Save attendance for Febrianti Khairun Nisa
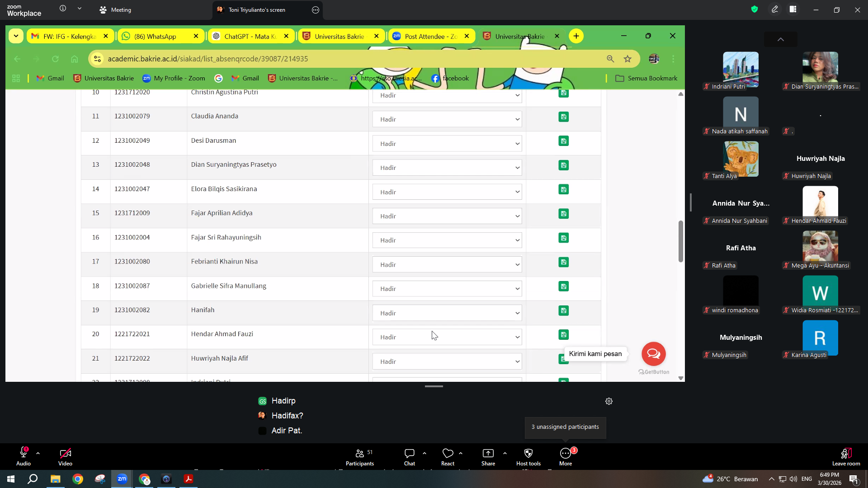 pos(563,262)
